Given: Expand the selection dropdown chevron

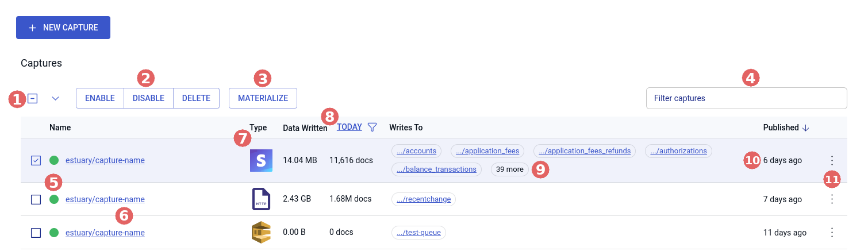Looking at the screenshot, I should click(x=56, y=98).
